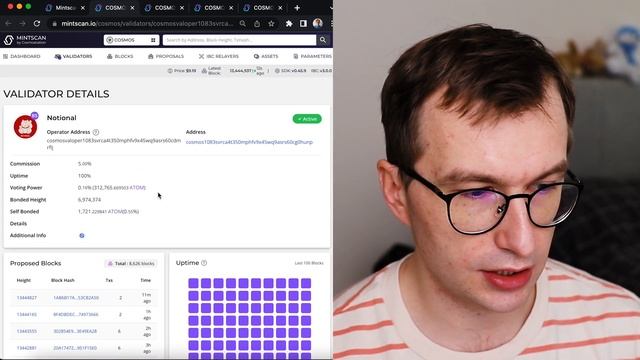Image resolution: width=640 pixels, height=360 pixels.
Task: Open the Dashboard menu item
Action: pos(22,56)
